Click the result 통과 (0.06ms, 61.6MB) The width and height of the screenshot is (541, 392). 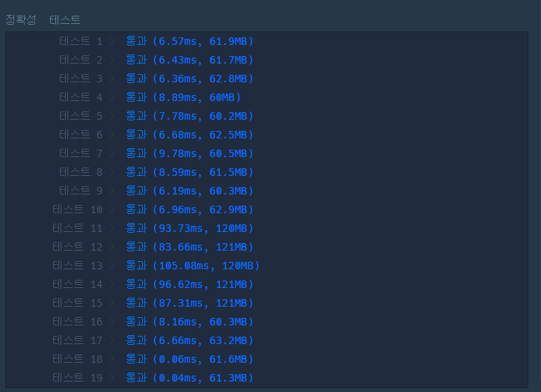(189, 358)
